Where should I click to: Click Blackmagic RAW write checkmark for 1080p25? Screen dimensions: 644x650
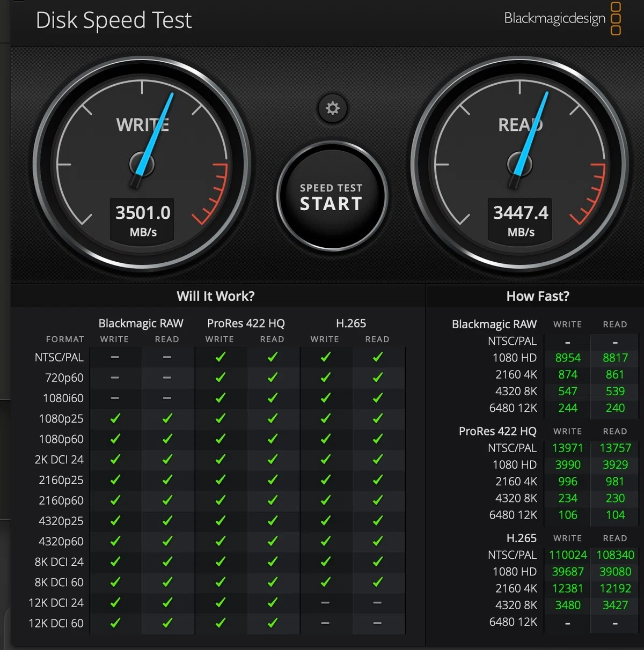tap(115, 418)
